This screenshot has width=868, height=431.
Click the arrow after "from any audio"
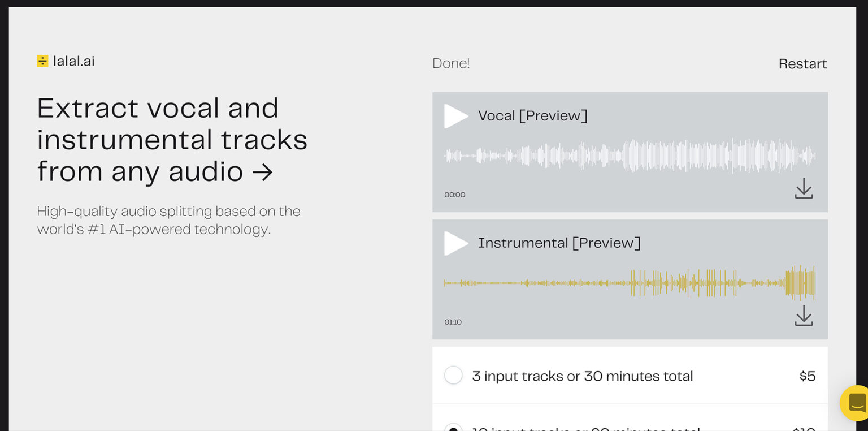coord(263,172)
